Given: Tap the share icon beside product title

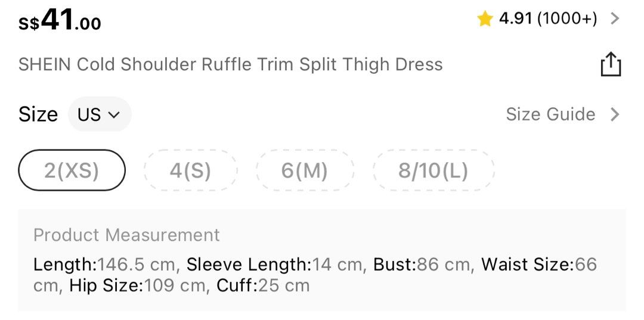Looking at the screenshot, I should point(611,64).
